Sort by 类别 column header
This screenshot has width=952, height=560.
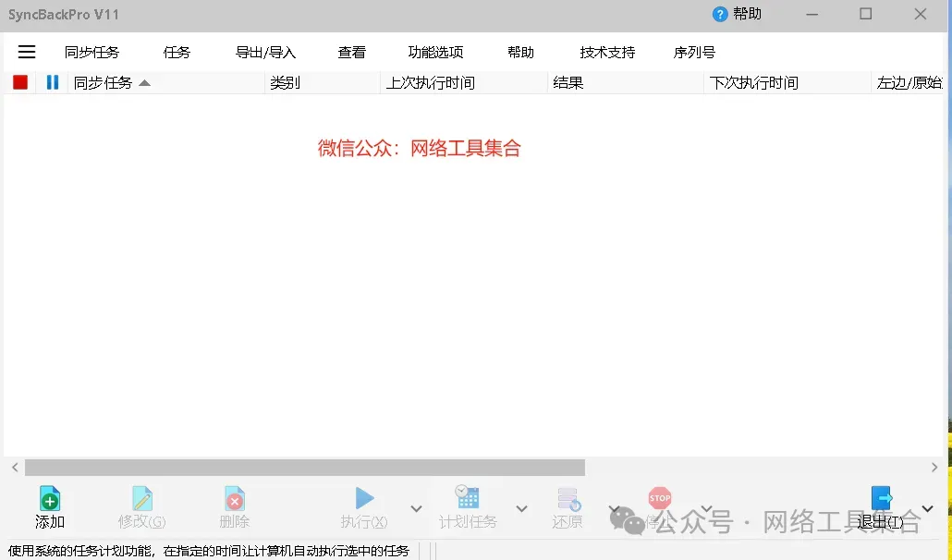click(x=323, y=82)
